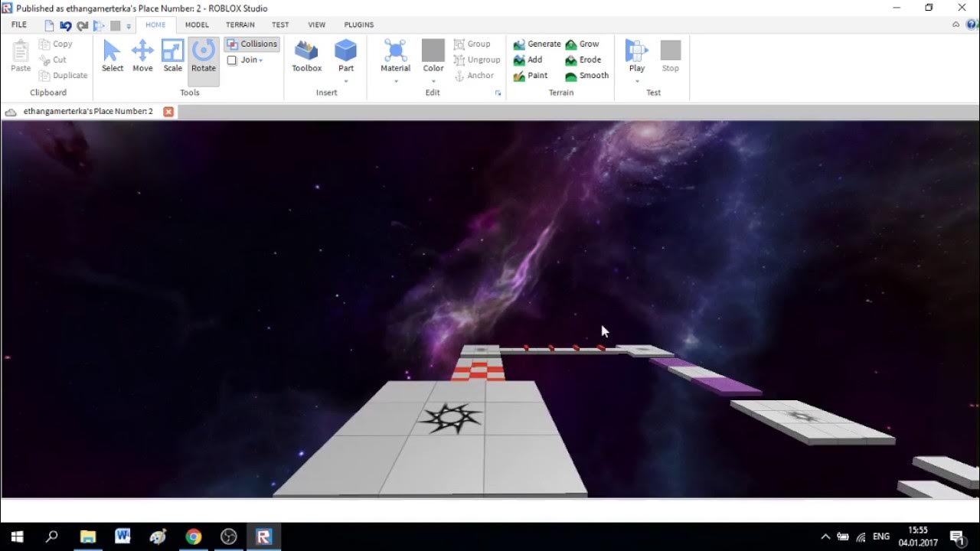This screenshot has height=551, width=980.
Task: Click the Generate terrain tool
Action: 537,44
